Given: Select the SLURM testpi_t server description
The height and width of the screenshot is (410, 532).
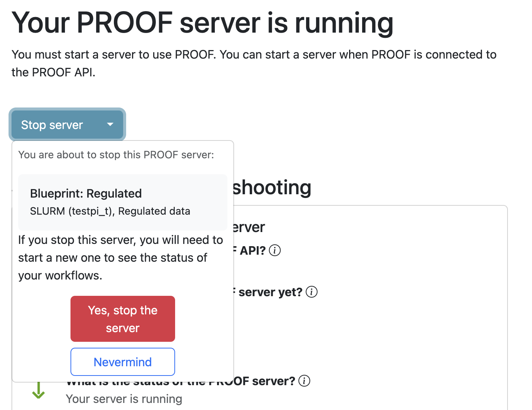Looking at the screenshot, I should point(110,211).
